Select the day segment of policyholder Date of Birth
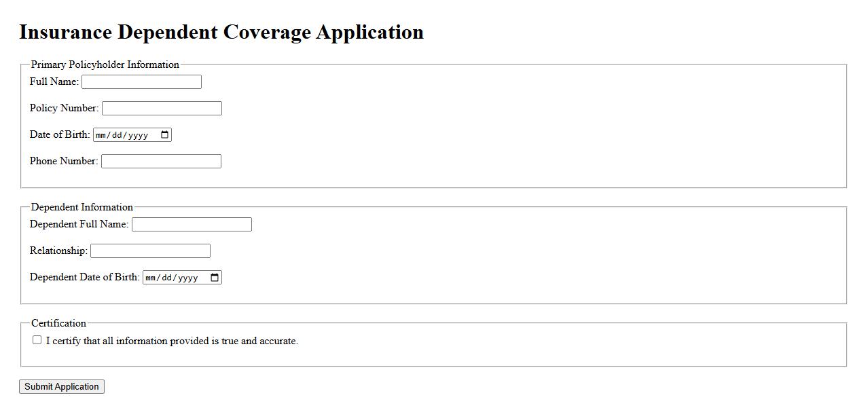The width and height of the screenshot is (868, 408). click(x=117, y=135)
